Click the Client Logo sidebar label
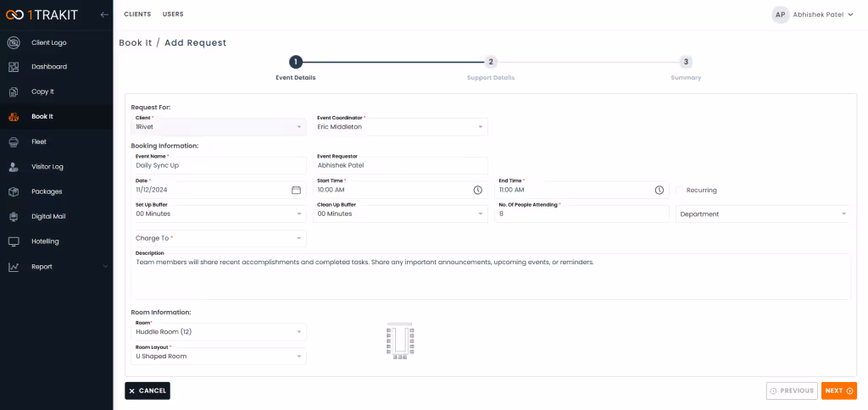 (x=49, y=42)
